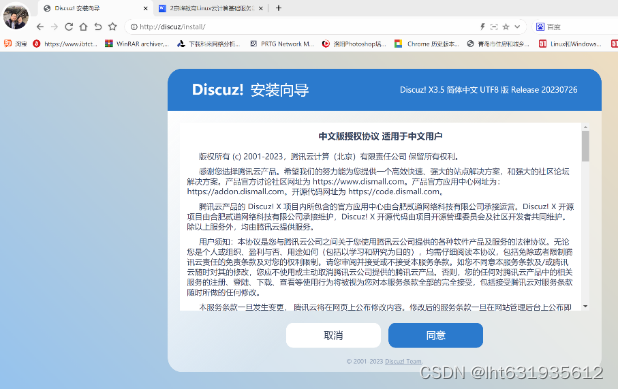Screen dimensions: 618x389
Task: Click the paragraph beginning 用户须知
Action: pos(380,267)
